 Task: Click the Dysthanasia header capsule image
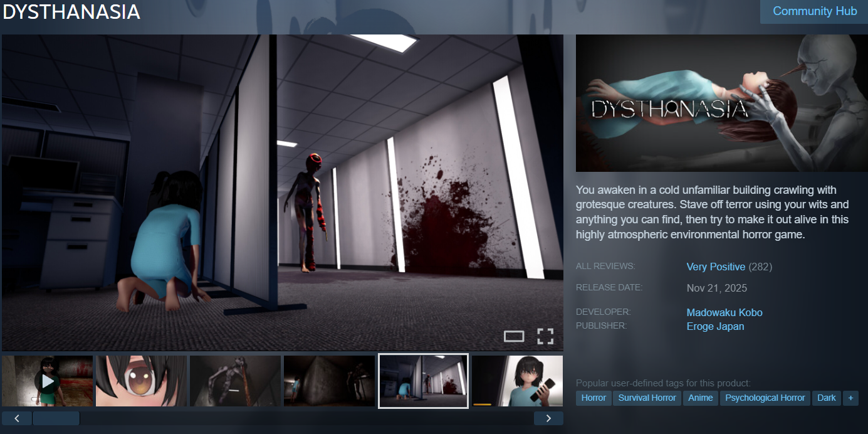722,103
